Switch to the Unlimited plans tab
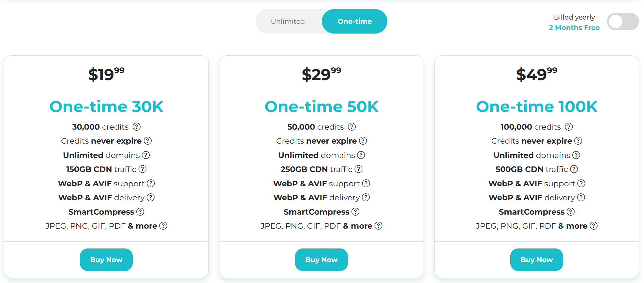This screenshot has height=283, width=644. tap(288, 21)
